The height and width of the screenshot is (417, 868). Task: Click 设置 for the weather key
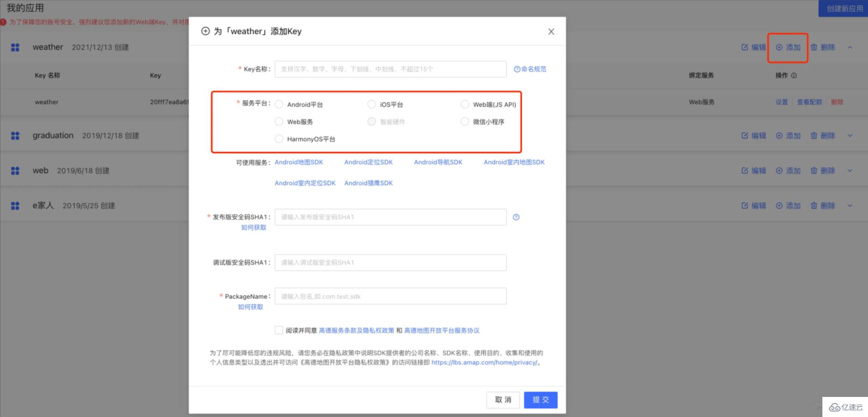pyautogui.click(x=782, y=102)
